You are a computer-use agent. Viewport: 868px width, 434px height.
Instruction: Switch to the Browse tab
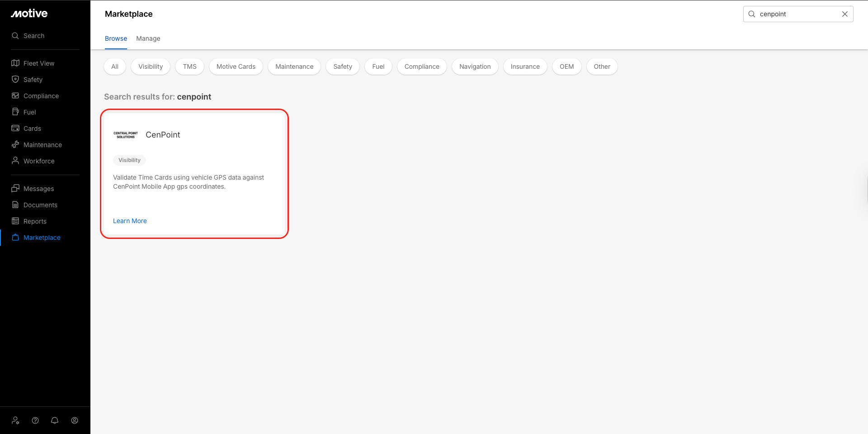pyautogui.click(x=116, y=38)
